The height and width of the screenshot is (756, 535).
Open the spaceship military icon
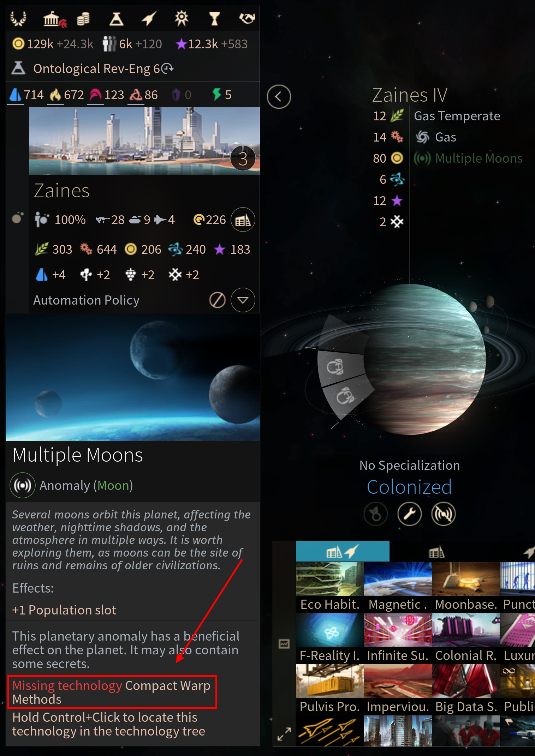pos(149,19)
